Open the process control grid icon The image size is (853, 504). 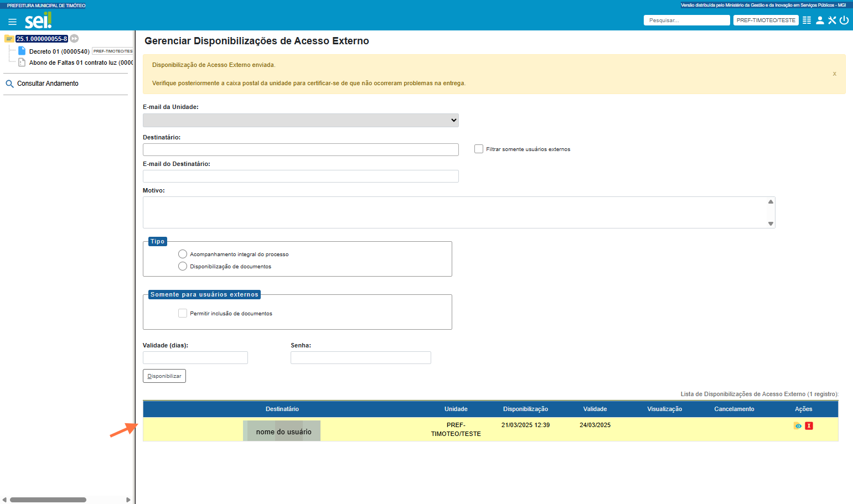[x=807, y=20]
